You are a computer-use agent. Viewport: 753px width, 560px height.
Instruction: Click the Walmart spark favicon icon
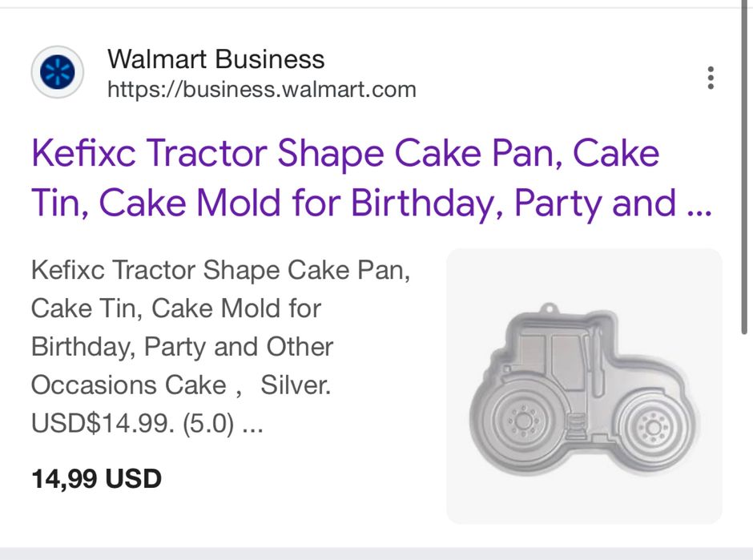click(57, 73)
